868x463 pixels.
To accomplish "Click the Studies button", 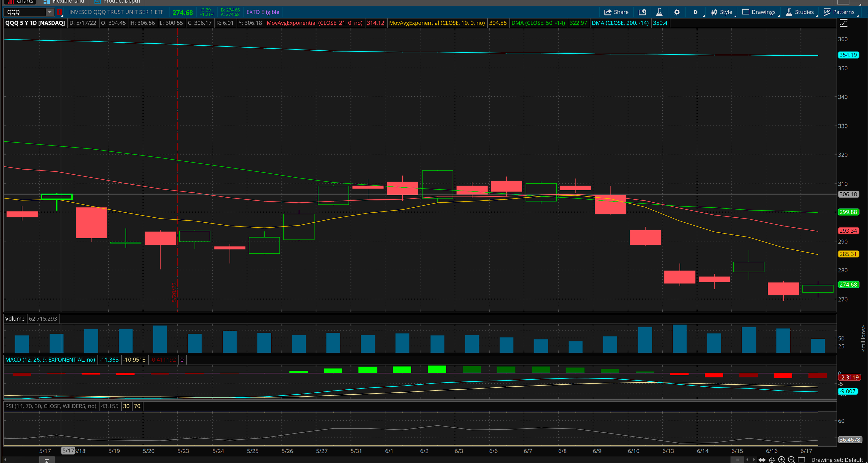I will (x=800, y=12).
